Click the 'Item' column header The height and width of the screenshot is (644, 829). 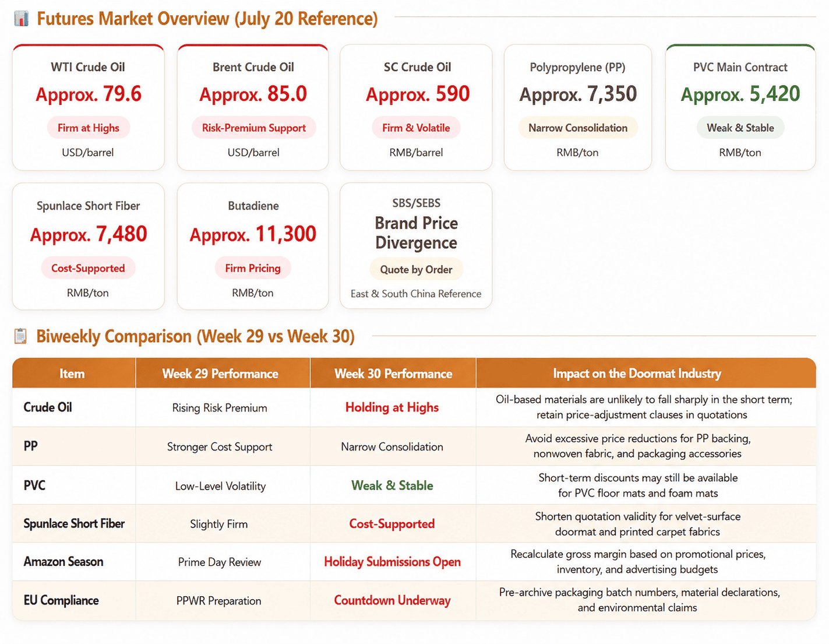click(72, 374)
